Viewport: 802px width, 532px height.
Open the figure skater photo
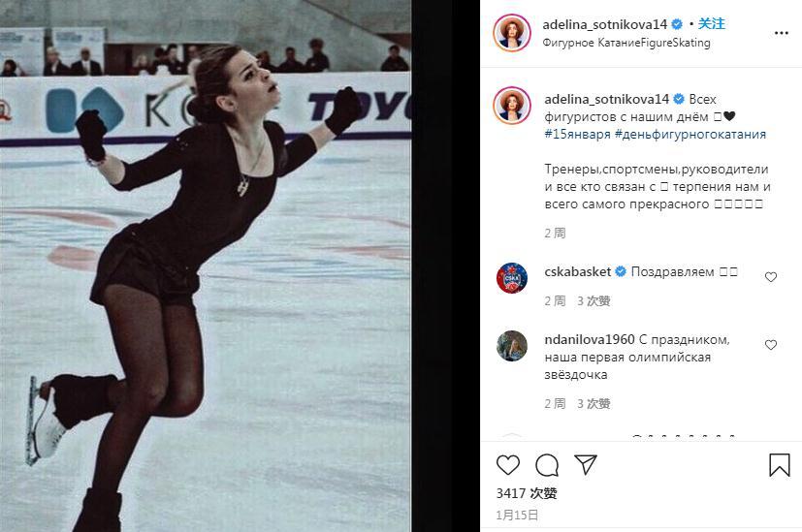pyautogui.click(x=206, y=266)
